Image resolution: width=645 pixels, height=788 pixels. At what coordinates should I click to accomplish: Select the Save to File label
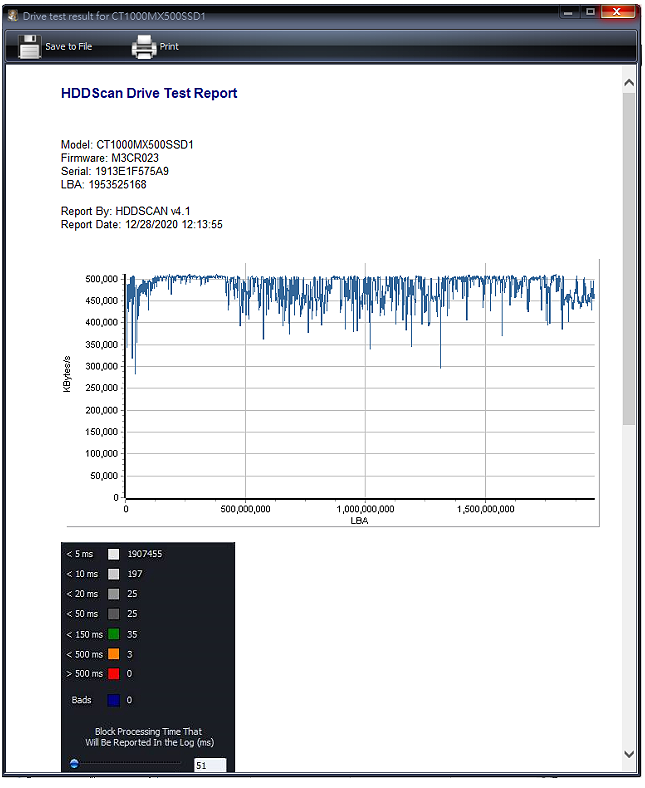tap(68, 47)
